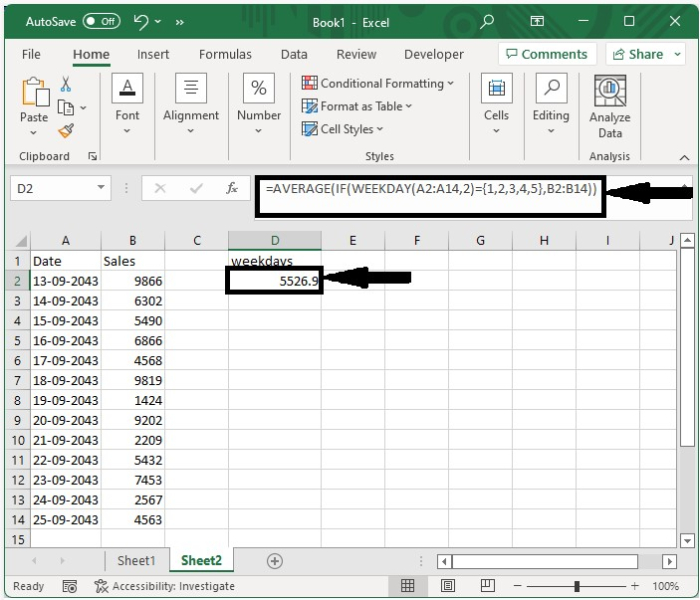Switch to Page Break Preview
This screenshot has width=700, height=600.
click(x=488, y=585)
